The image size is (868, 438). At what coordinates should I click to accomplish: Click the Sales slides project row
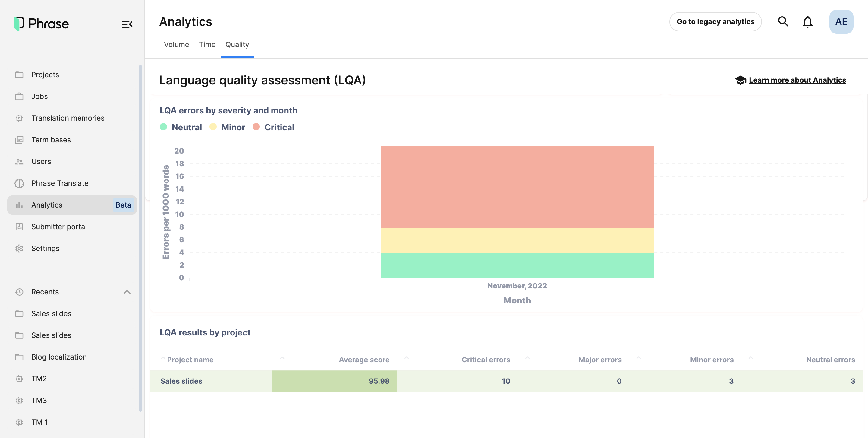502,380
